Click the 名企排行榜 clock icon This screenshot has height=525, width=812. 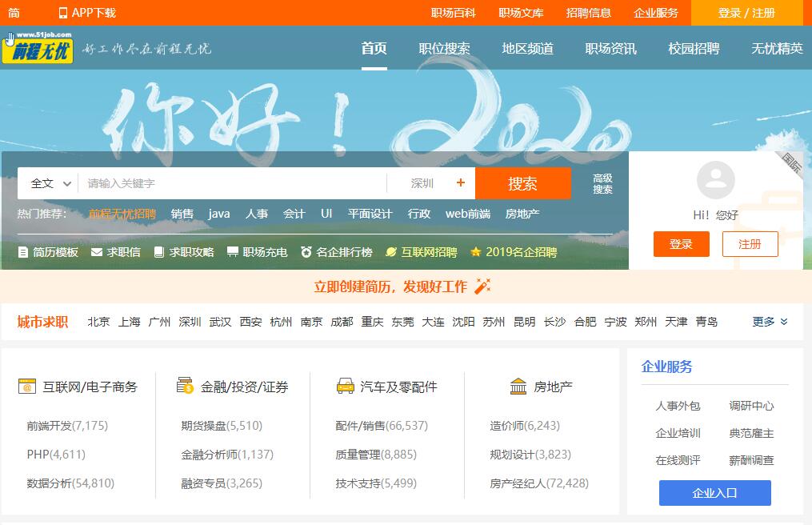click(306, 252)
